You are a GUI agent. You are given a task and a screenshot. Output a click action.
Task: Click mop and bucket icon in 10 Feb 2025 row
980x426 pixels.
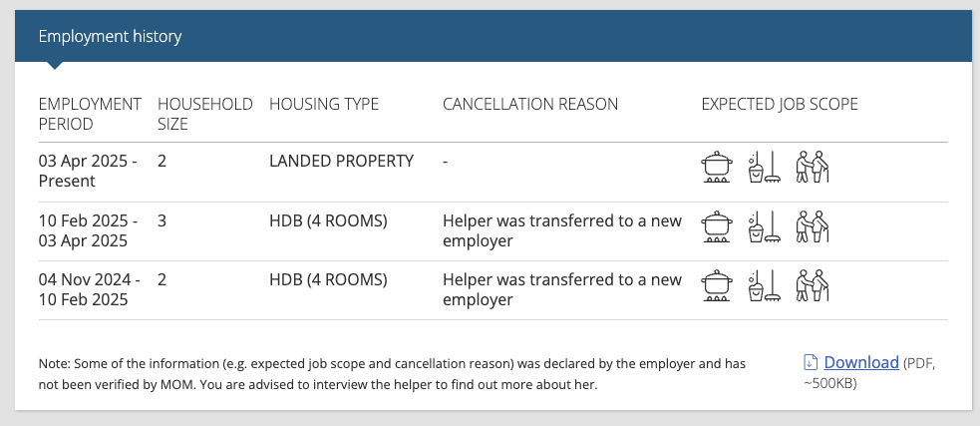coord(765,226)
